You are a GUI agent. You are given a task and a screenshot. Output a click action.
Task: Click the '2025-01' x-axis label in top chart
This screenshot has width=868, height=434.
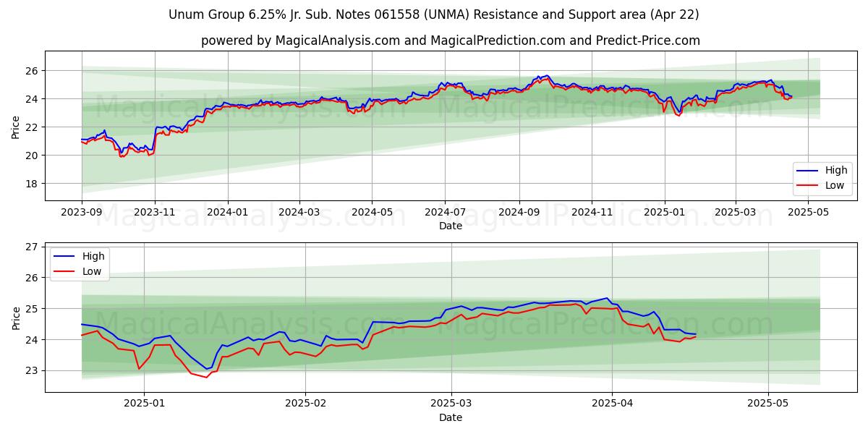[665, 212]
